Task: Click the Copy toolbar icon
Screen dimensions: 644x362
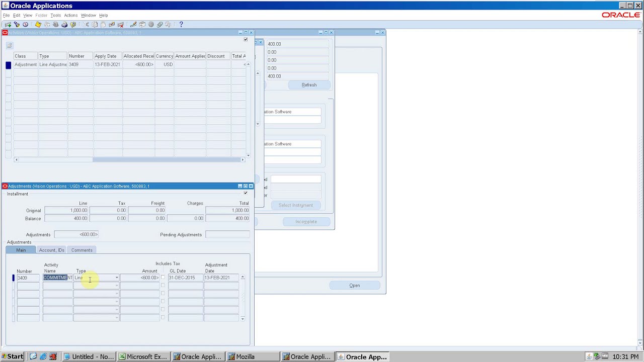Action: pyautogui.click(x=95, y=24)
